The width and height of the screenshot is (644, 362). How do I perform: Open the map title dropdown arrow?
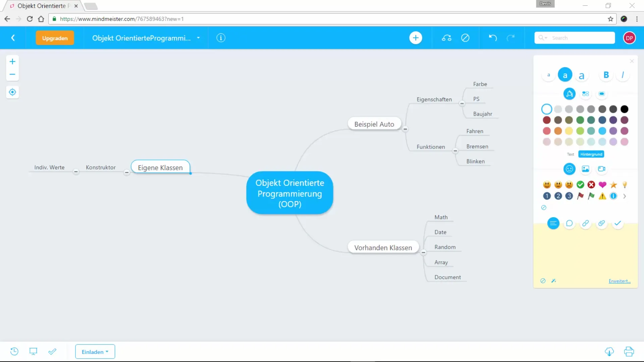click(x=198, y=38)
